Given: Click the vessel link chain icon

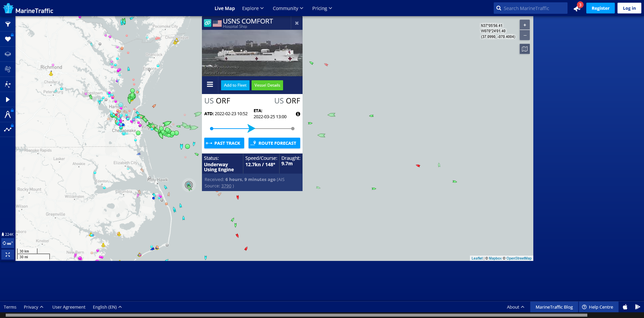Looking at the screenshot, I should point(208,23).
